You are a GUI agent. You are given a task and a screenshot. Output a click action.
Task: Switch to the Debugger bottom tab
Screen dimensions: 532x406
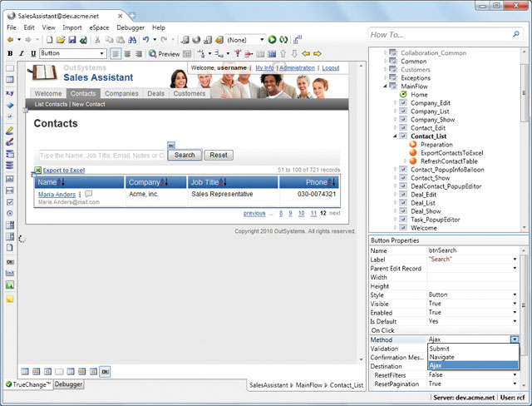click(68, 384)
